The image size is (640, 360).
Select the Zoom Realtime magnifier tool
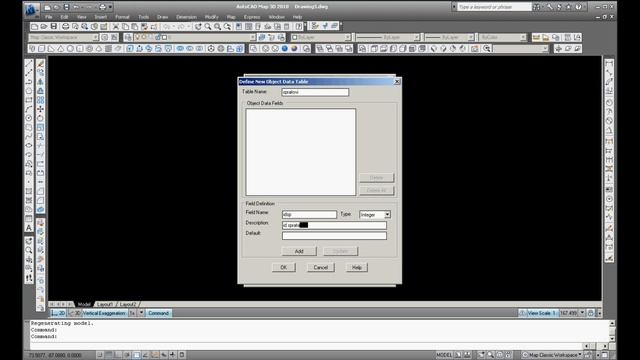(208, 27)
